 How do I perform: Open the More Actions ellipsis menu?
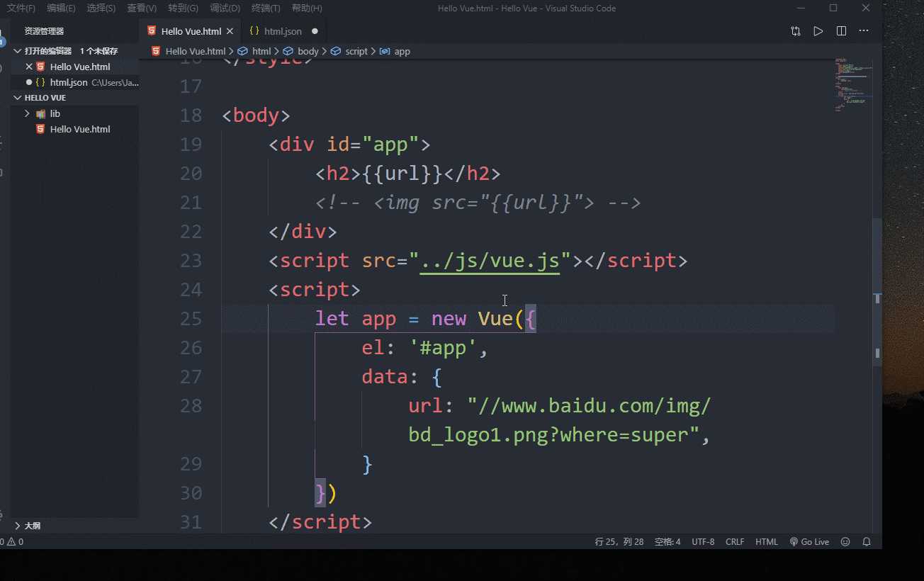click(x=864, y=31)
